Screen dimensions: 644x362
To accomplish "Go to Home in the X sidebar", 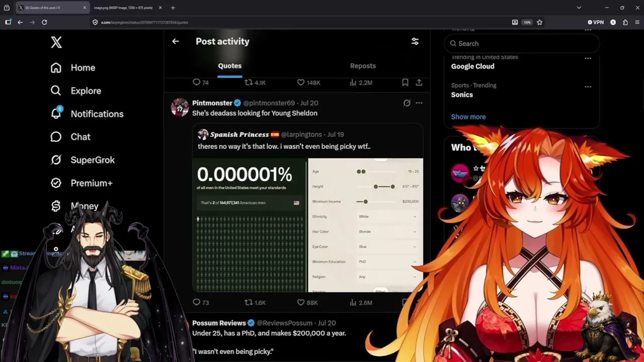I will coord(73,68).
